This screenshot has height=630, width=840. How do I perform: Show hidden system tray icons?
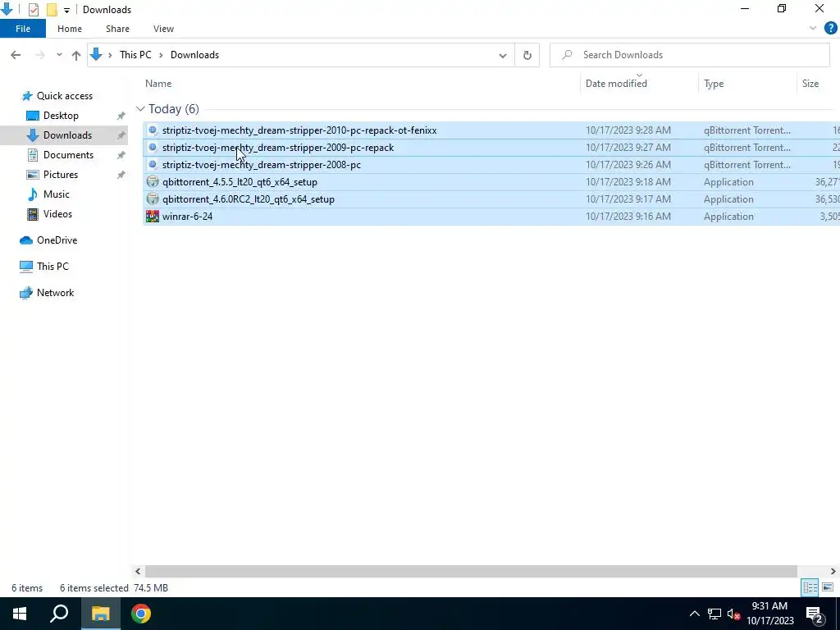[x=694, y=614]
